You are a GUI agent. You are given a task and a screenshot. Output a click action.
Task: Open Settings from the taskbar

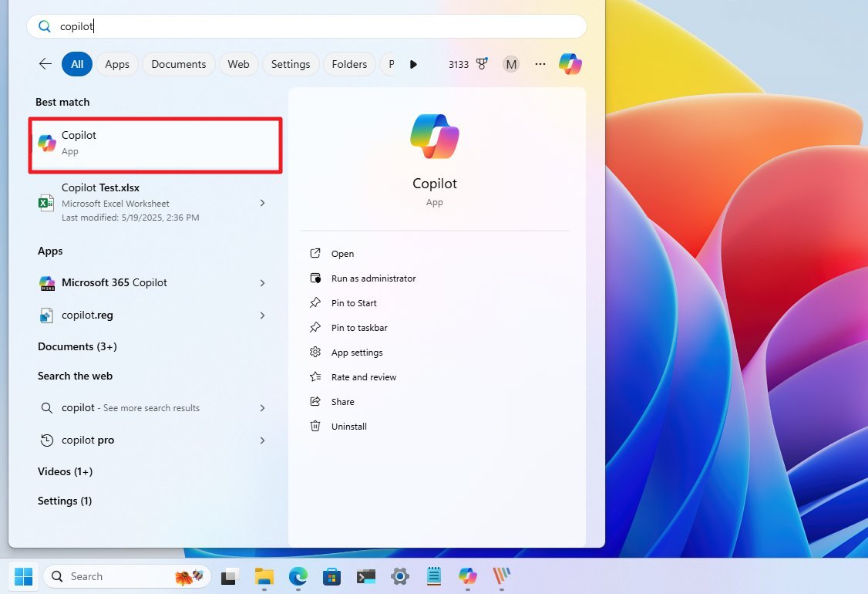399,576
